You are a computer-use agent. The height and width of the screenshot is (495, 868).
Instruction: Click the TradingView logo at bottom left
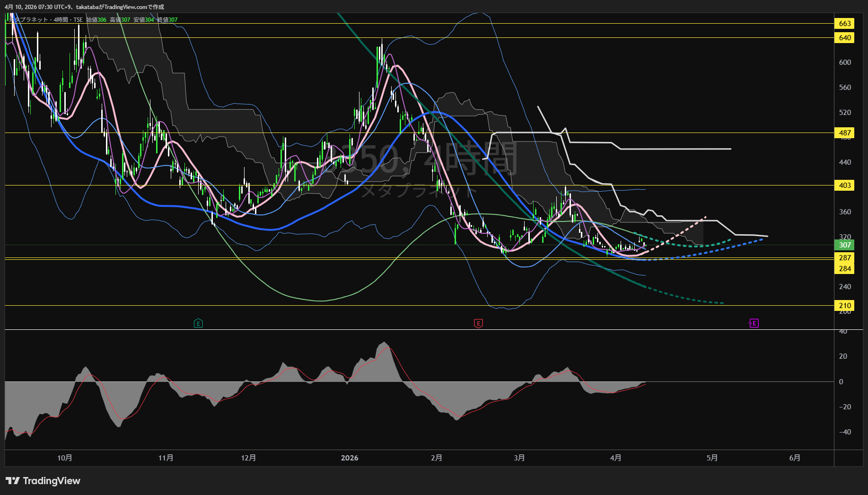pyautogui.click(x=43, y=481)
